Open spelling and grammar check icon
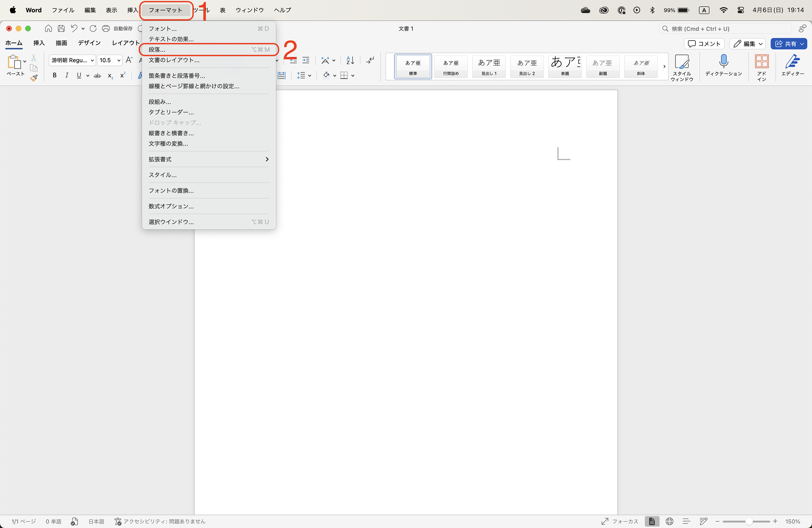 [74, 522]
